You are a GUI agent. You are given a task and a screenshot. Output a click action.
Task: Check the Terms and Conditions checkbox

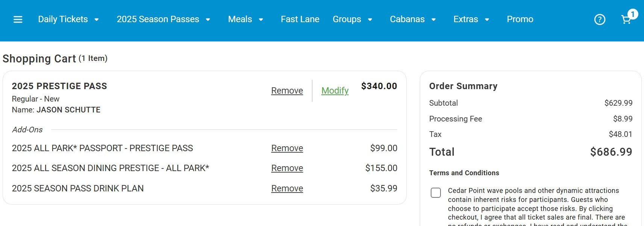(x=436, y=193)
